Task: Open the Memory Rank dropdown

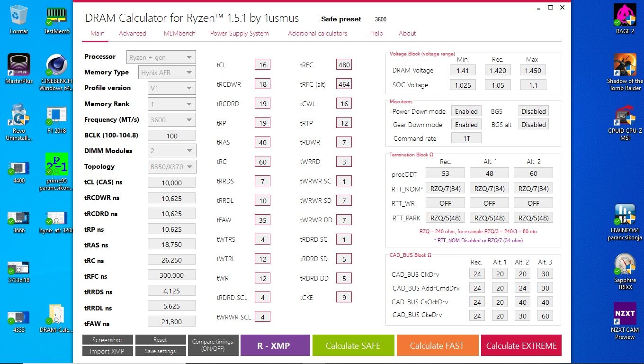Action: pyautogui.click(x=171, y=104)
